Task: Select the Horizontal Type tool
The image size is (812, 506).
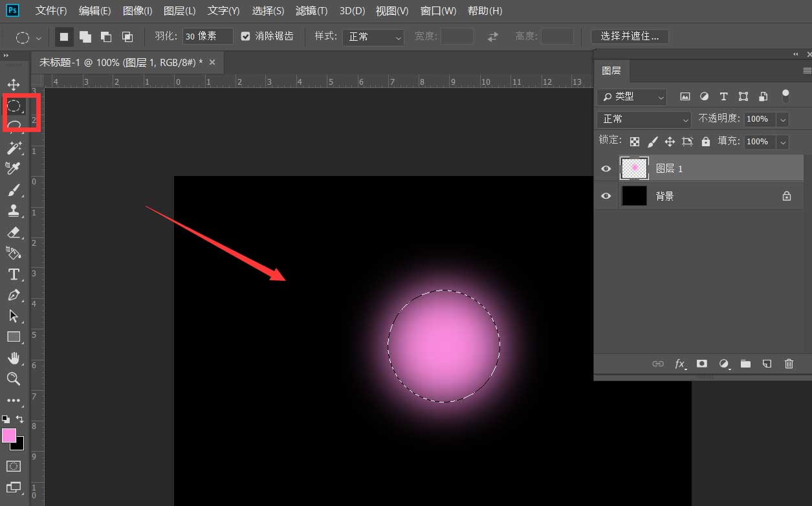Action: [x=14, y=274]
